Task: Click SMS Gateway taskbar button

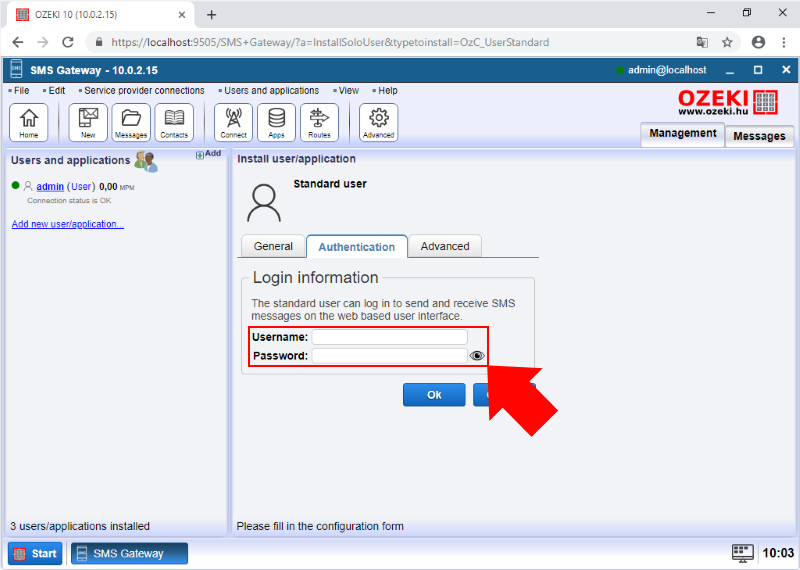Action: click(x=129, y=553)
